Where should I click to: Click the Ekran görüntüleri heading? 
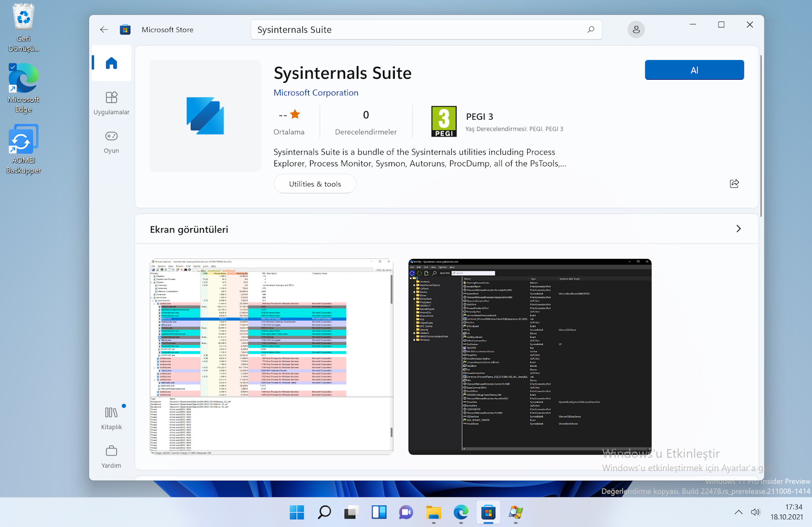pyautogui.click(x=189, y=229)
